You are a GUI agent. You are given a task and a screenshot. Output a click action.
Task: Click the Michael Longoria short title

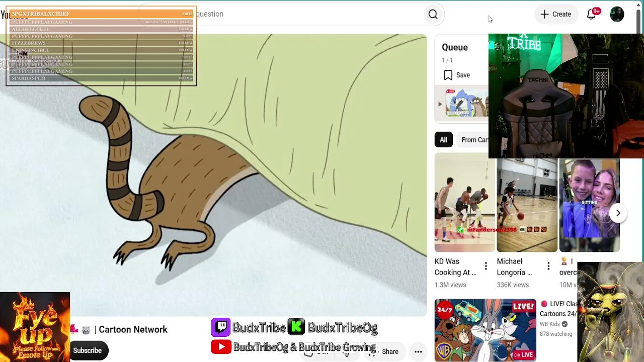pyautogui.click(x=514, y=267)
